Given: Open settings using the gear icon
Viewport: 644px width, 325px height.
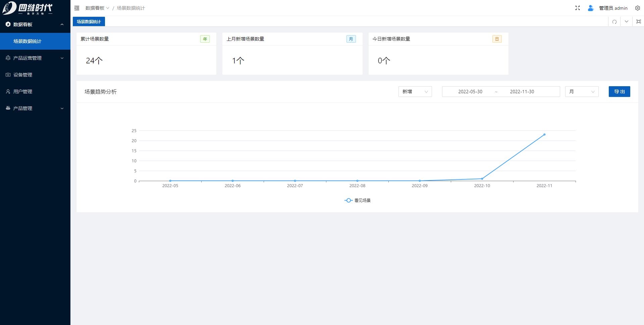Looking at the screenshot, I should tap(637, 8).
